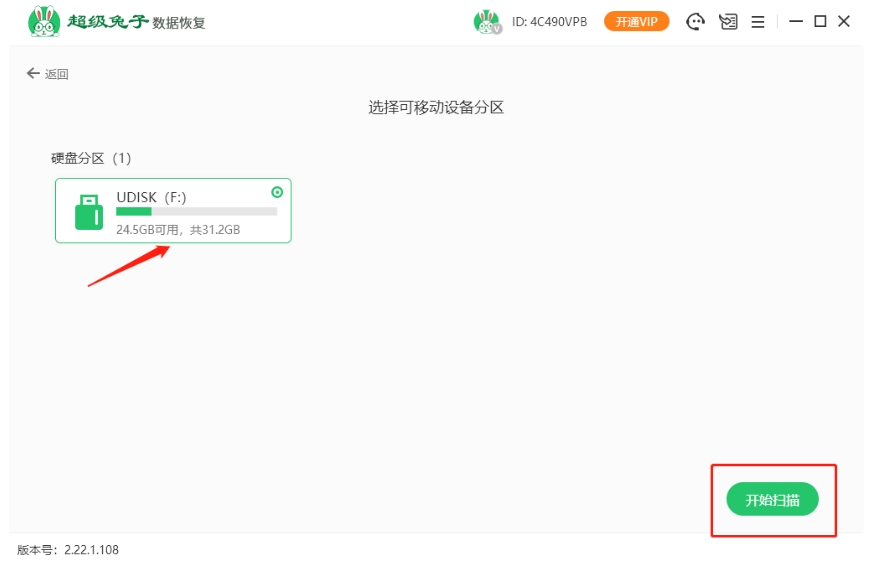The height and width of the screenshot is (567, 870).
Task: Click the 开通VIP button
Action: pos(636,22)
